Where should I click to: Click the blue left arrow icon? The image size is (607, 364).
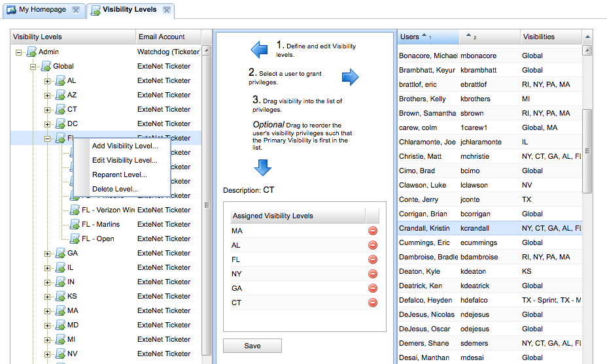(260, 49)
